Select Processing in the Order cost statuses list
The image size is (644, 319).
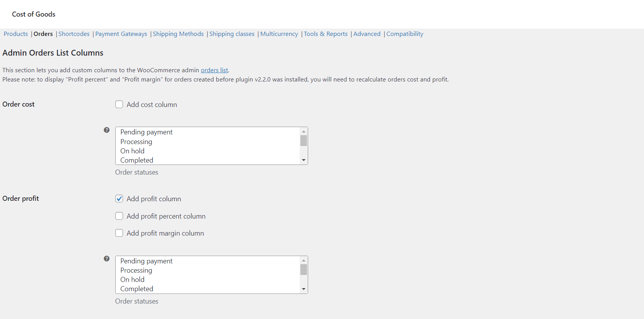[136, 141]
